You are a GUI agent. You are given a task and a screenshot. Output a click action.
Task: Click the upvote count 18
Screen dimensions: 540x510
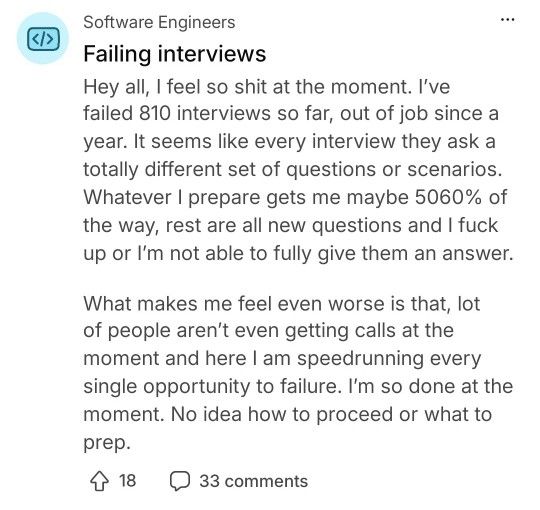pos(127,481)
